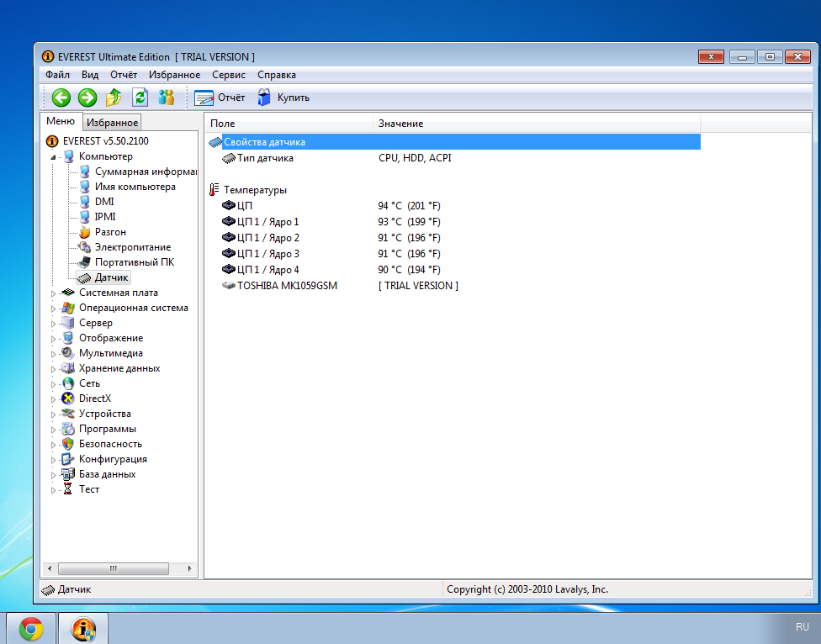The width and height of the screenshot is (821, 644).
Task: Open Имя компьютера in the tree
Action: (x=135, y=187)
